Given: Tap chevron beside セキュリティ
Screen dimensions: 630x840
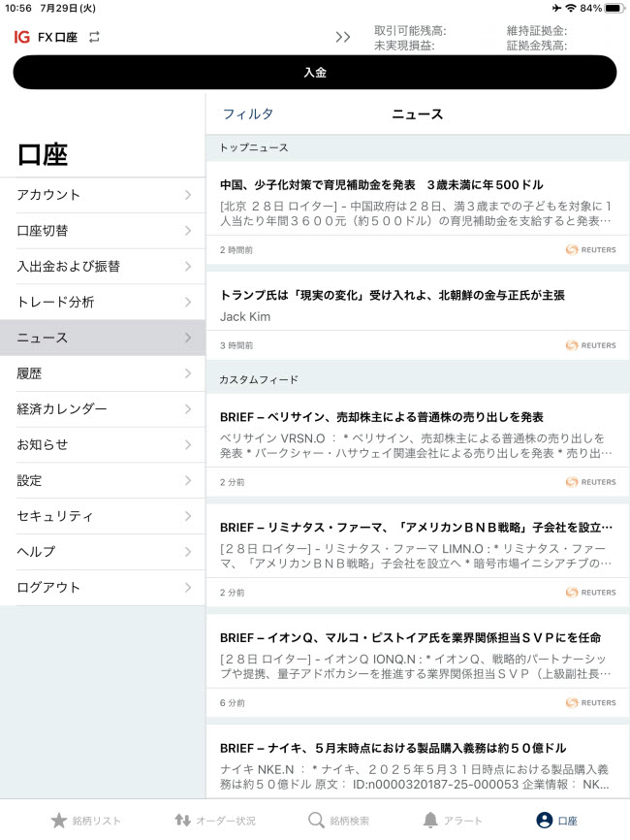Looking at the screenshot, I should [x=188, y=516].
